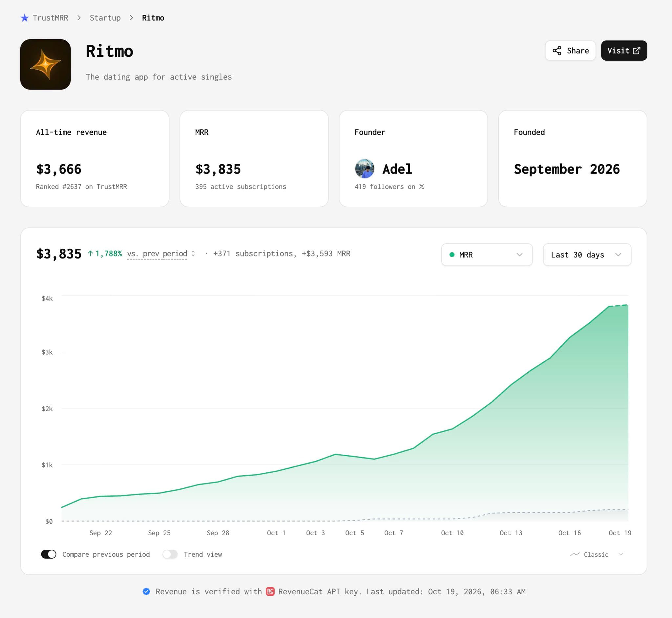Click the Oct 16 x-axis label
This screenshot has height=618, width=672.
pyautogui.click(x=569, y=533)
